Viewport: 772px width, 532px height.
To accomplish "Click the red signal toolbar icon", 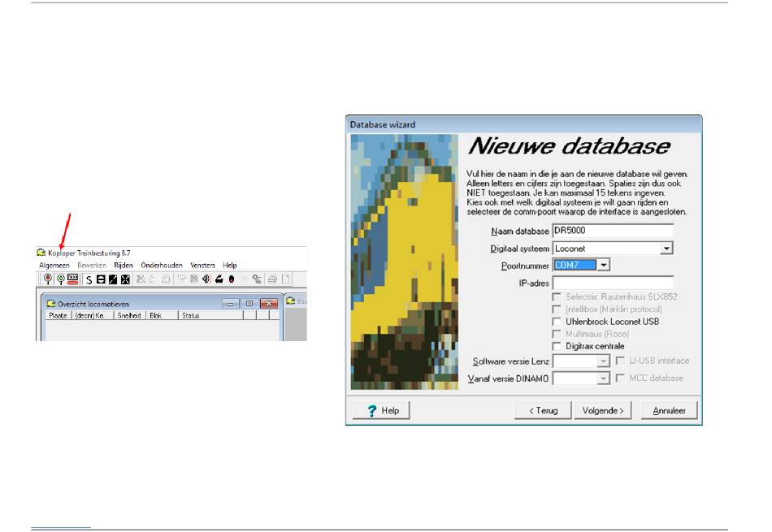I will (48, 279).
